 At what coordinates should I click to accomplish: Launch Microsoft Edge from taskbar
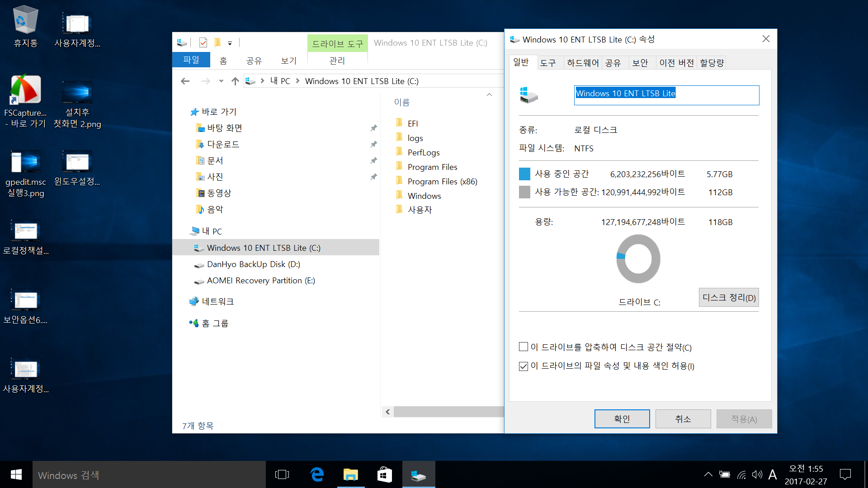coord(317,474)
